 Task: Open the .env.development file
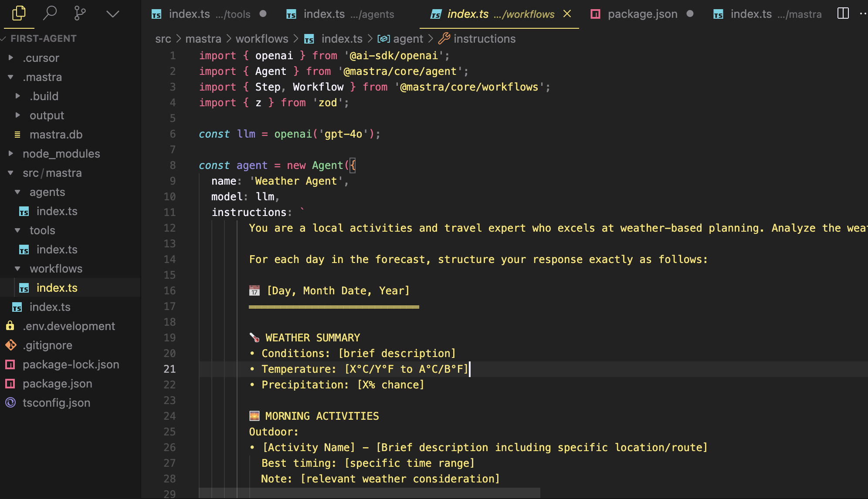70,326
